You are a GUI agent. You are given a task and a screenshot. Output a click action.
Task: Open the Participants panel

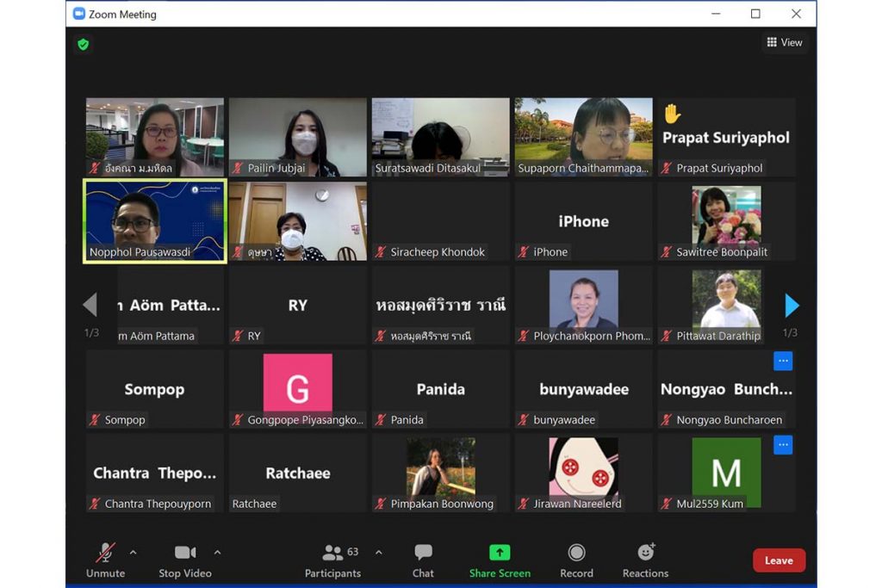pyautogui.click(x=332, y=560)
